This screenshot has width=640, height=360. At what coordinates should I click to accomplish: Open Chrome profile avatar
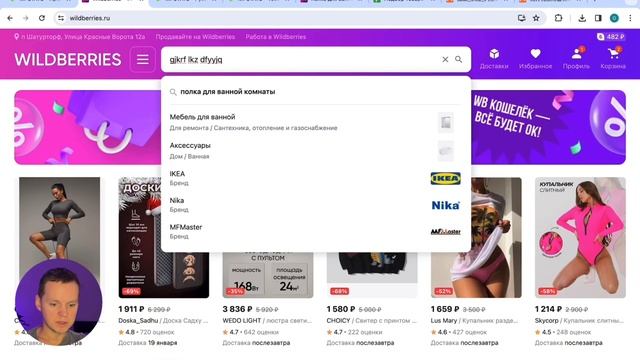614,18
